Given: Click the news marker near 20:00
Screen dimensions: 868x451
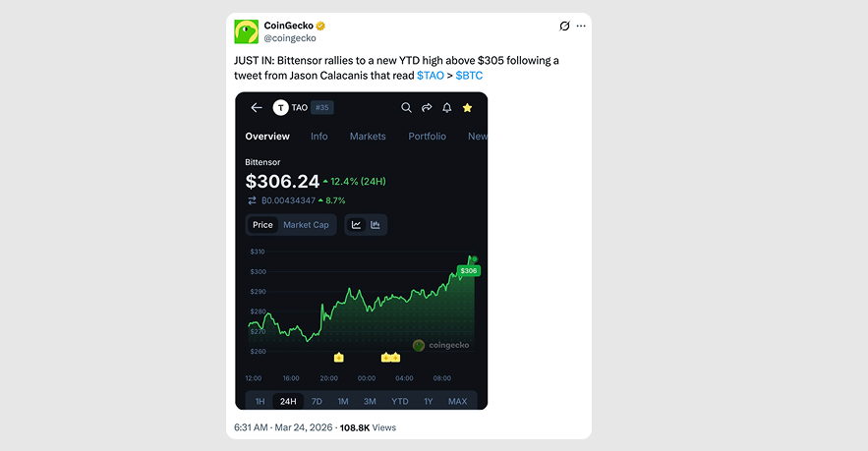Looking at the screenshot, I should (338, 357).
